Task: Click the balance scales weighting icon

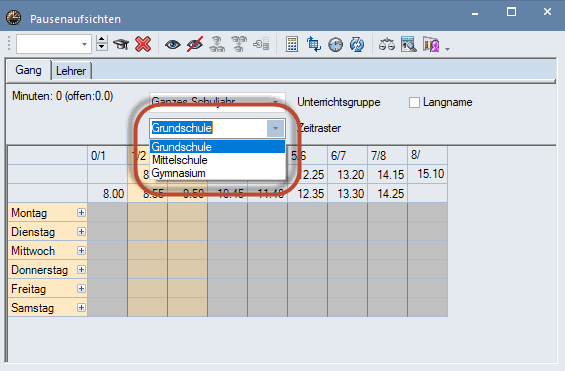Action: 387,45
